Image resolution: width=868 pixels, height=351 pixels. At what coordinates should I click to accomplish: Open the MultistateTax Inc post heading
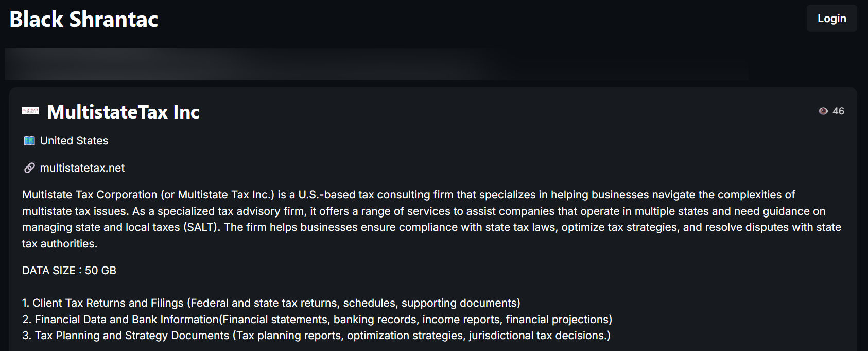pos(123,112)
